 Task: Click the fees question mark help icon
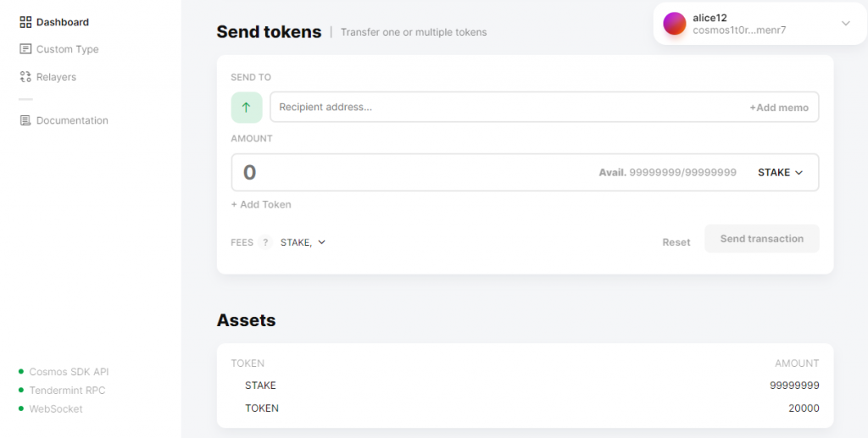[x=265, y=242]
